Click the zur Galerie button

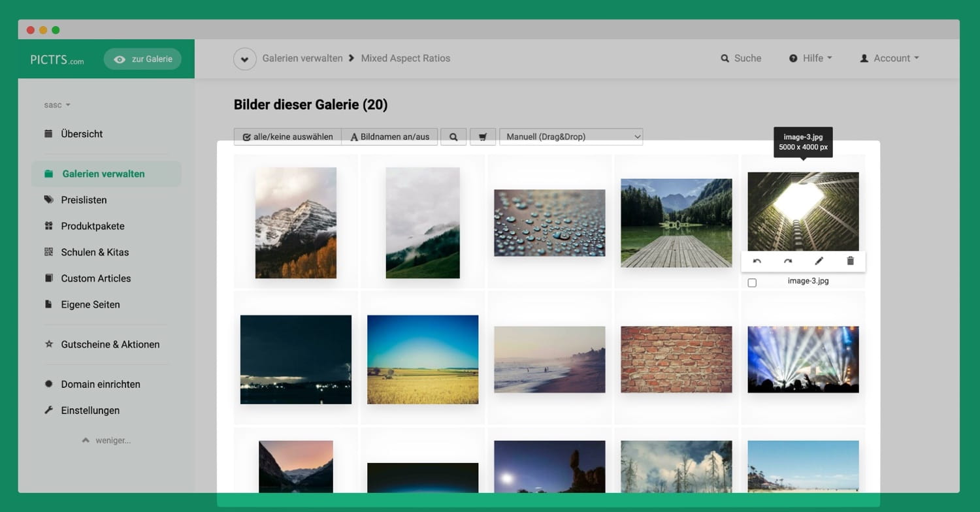(142, 59)
